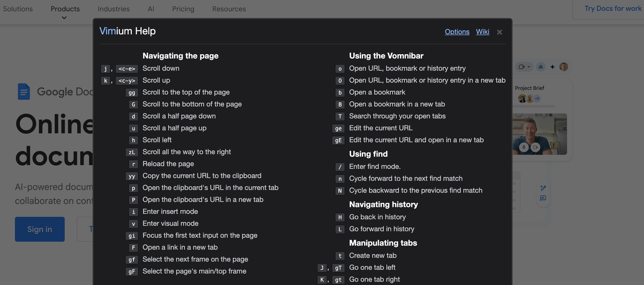Click the camera icon on video thumbnail
Viewport: 644px width, 285px height.
(x=535, y=147)
